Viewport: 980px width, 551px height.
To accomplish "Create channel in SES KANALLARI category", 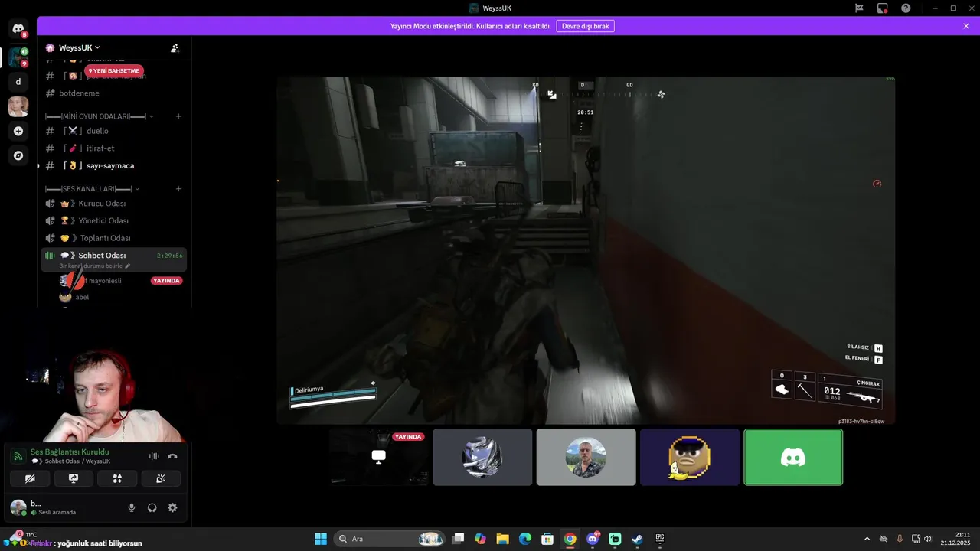I will [178, 188].
